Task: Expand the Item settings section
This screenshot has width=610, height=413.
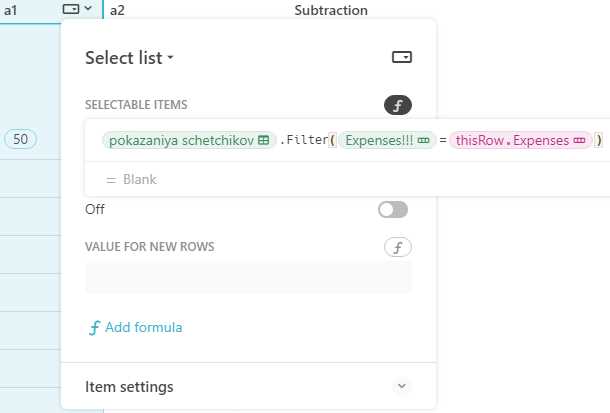Action: click(x=248, y=387)
